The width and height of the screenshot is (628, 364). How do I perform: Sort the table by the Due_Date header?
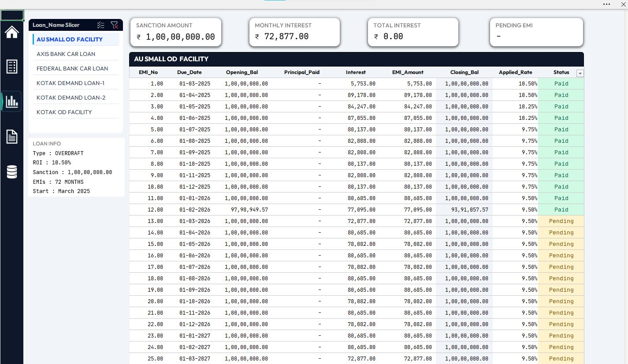[x=189, y=72]
